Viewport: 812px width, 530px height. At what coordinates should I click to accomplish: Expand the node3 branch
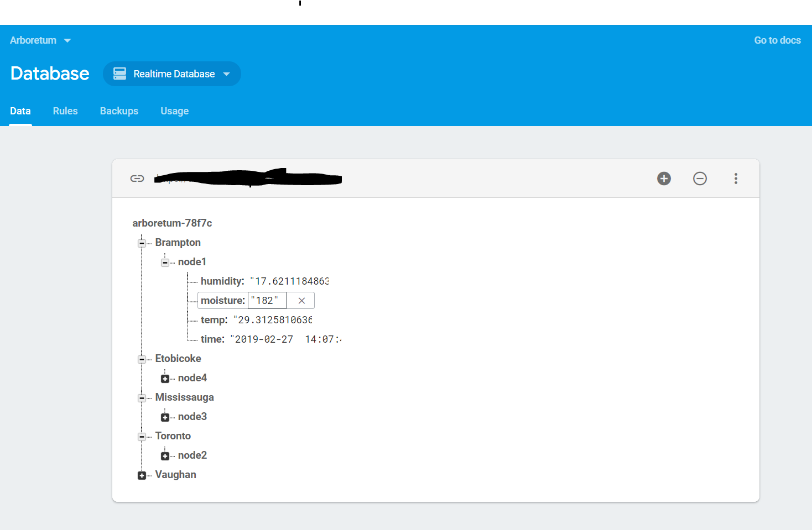pyautogui.click(x=165, y=417)
